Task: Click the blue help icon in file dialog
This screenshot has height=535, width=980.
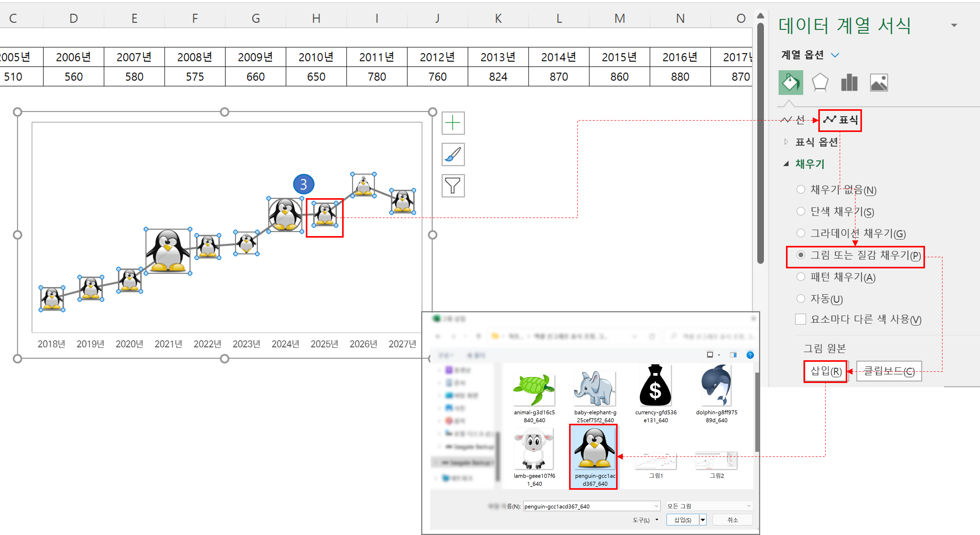Action: click(x=750, y=355)
